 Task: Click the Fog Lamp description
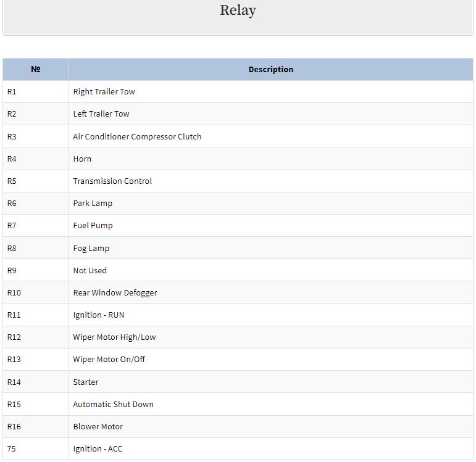tap(91, 248)
